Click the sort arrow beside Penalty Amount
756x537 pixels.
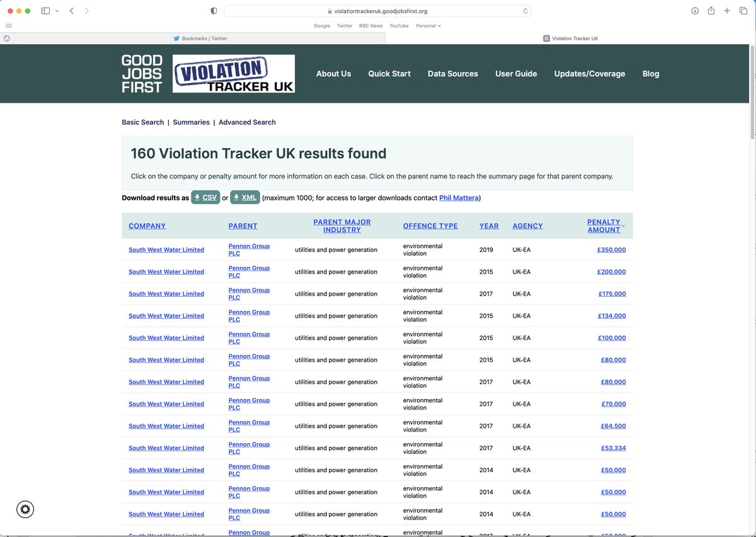tap(623, 226)
